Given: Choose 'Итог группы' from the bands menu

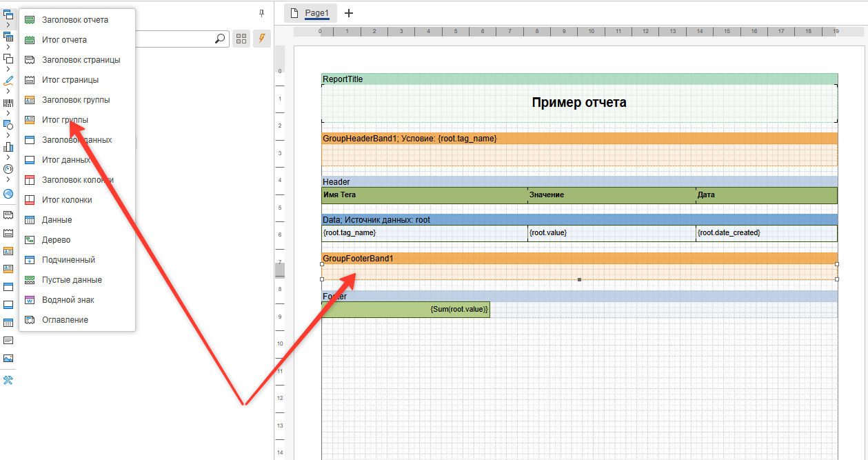Looking at the screenshot, I should pos(65,120).
